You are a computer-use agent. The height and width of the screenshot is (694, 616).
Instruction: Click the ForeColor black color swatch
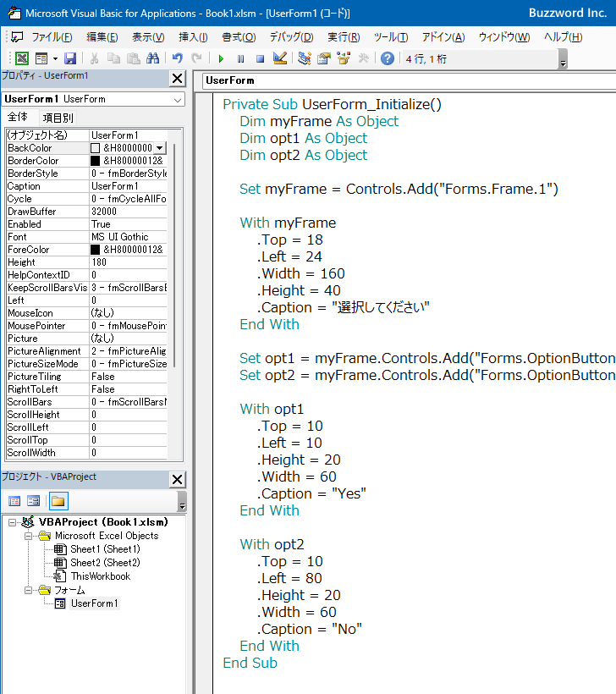pos(95,250)
